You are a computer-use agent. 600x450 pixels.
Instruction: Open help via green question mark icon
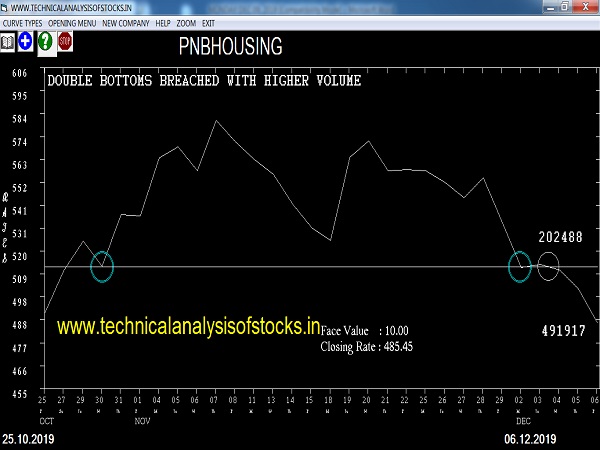click(45, 41)
